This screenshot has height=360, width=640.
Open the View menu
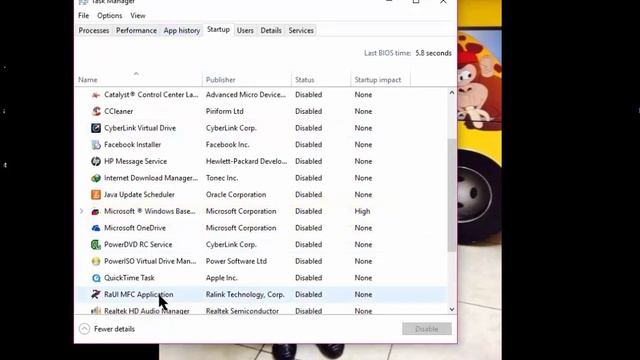(138, 16)
